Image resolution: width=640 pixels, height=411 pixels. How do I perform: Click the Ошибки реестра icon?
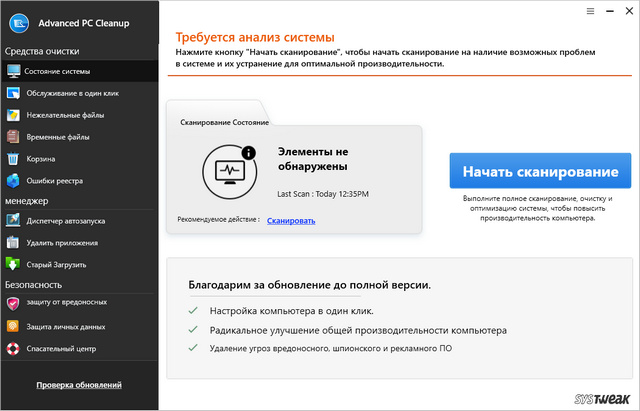13,181
